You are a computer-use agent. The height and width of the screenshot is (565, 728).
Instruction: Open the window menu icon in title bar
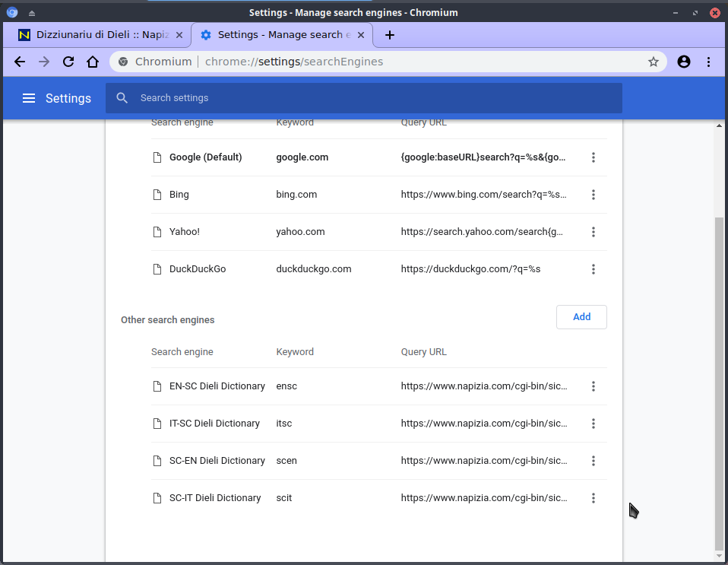[x=12, y=12]
